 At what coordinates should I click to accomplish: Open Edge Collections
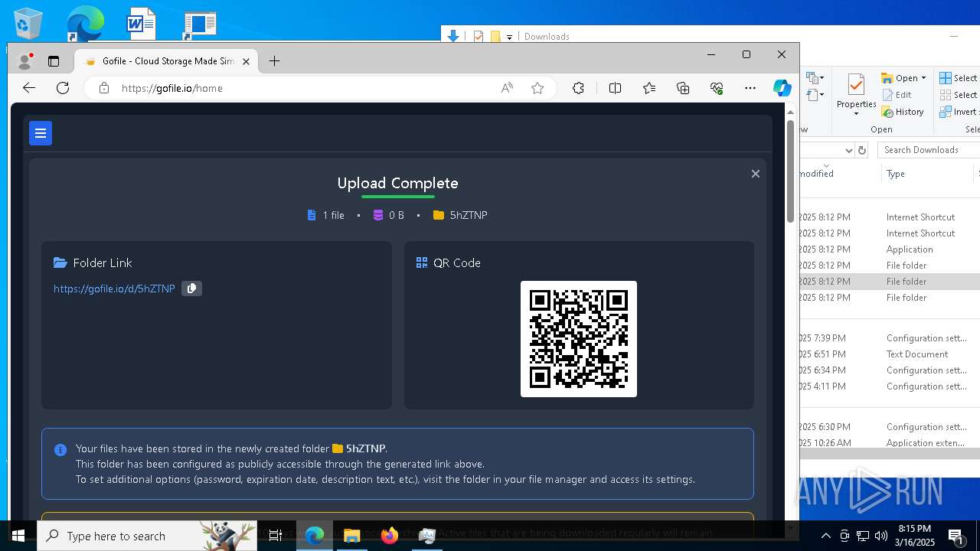coord(683,88)
